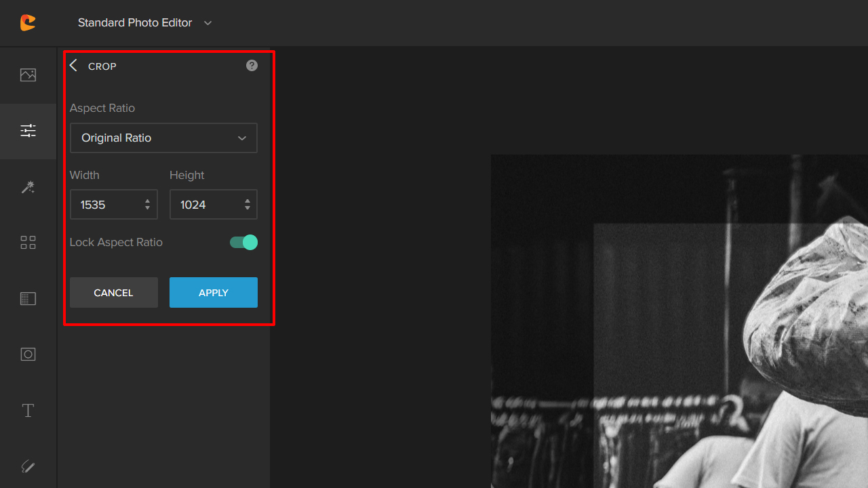
Task: Open the image upload panel
Action: coord(28,75)
